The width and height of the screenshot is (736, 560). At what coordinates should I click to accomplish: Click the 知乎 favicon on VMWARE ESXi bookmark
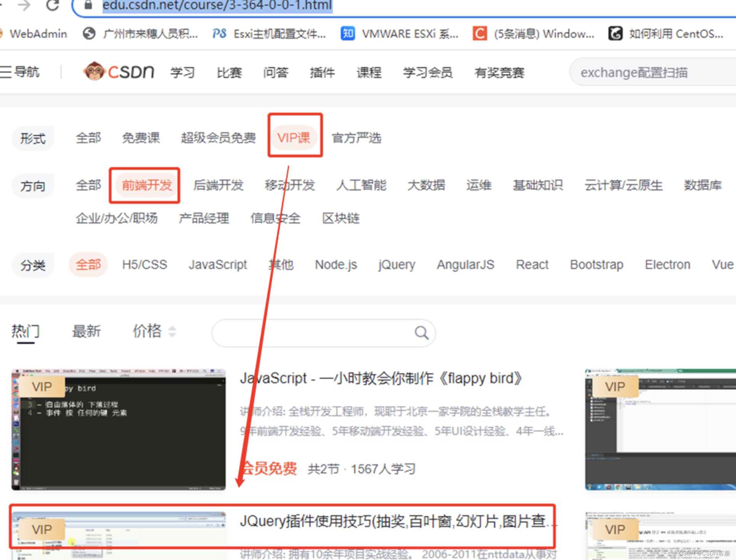tap(347, 34)
